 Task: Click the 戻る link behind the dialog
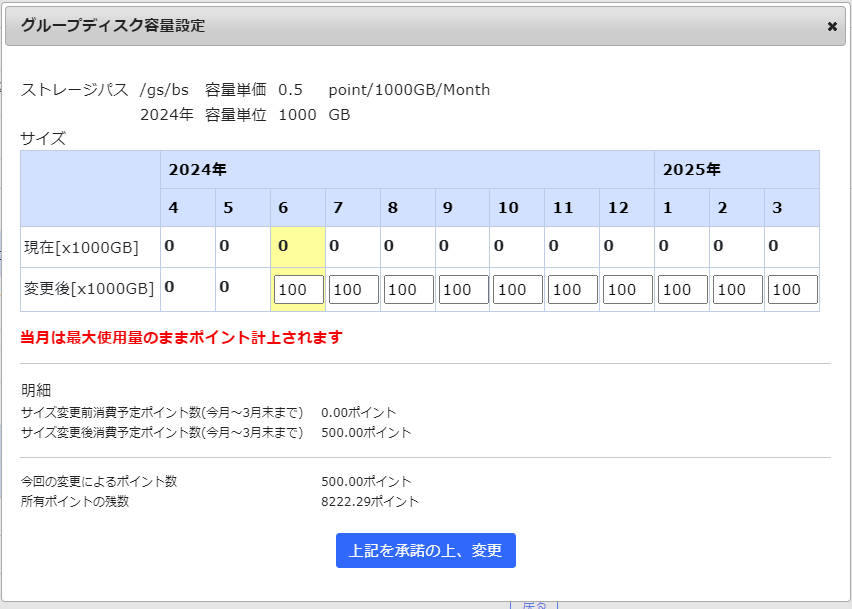click(x=534, y=604)
